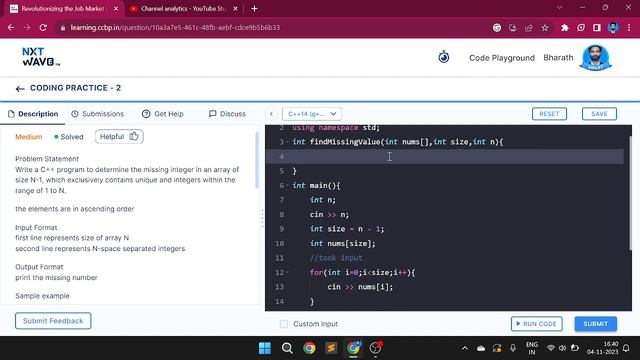
Task: Reload the page
Action: click(43, 28)
